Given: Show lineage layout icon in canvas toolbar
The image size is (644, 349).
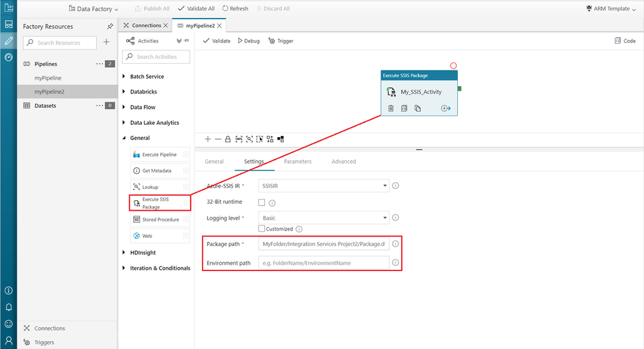Looking at the screenshot, I should 280,139.
